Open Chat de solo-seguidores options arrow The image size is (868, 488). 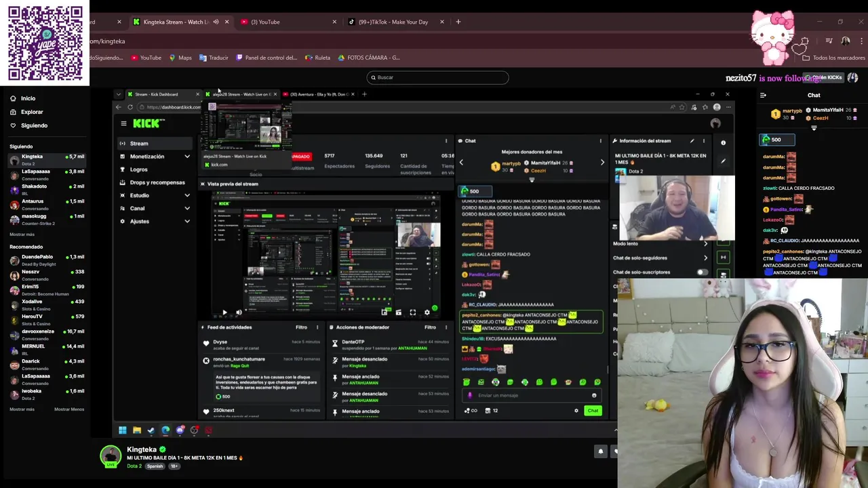click(x=705, y=258)
